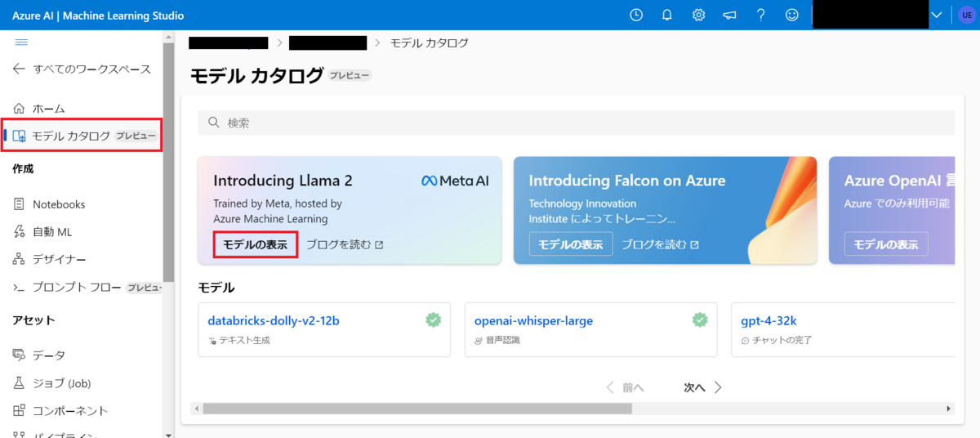Click the Meta AI logo on Llama card

[x=455, y=181]
